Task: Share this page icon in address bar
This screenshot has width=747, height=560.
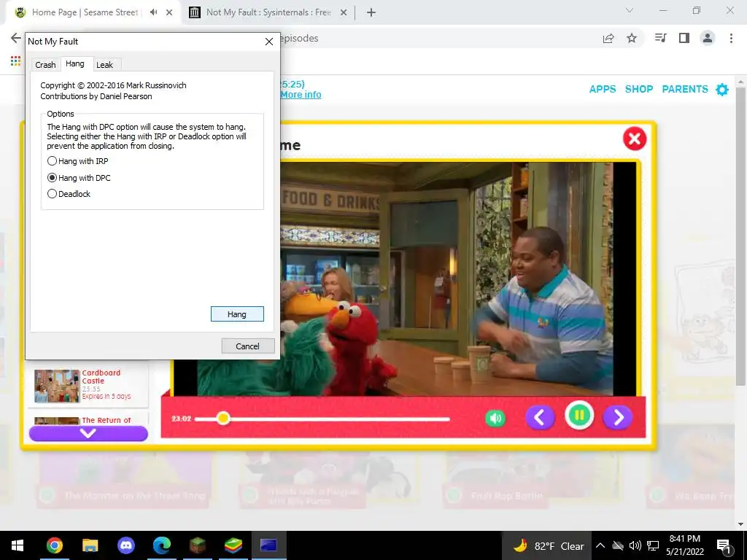Action: pyautogui.click(x=608, y=38)
